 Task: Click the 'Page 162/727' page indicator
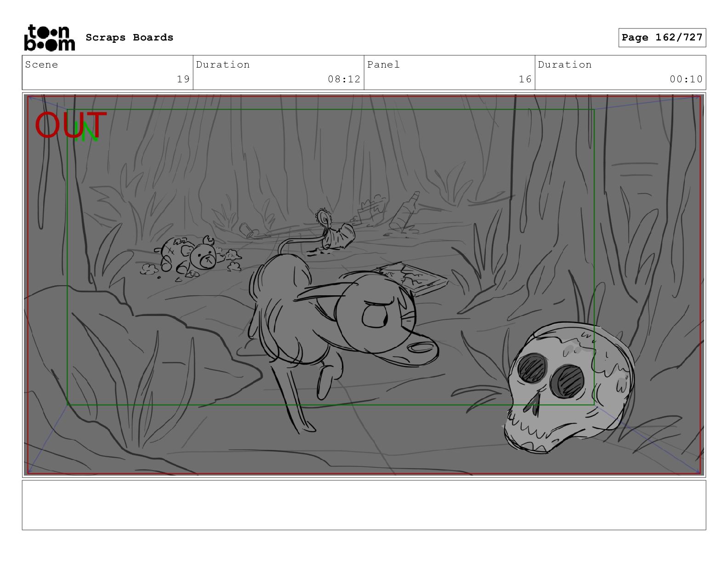click(662, 38)
